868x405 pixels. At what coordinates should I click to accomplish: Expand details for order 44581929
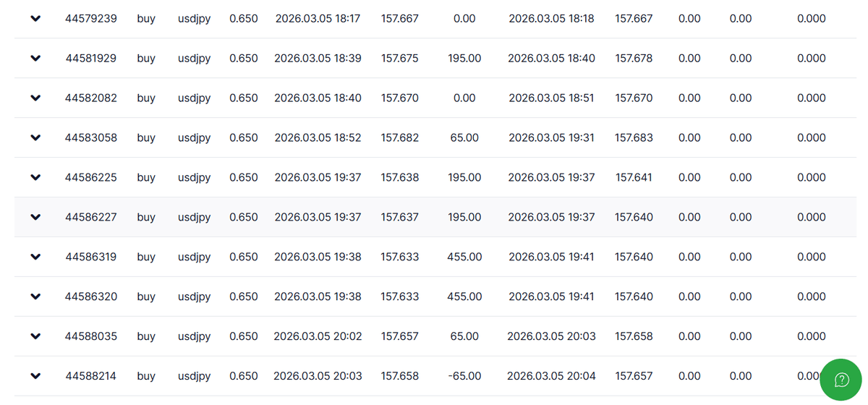(35, 59)
